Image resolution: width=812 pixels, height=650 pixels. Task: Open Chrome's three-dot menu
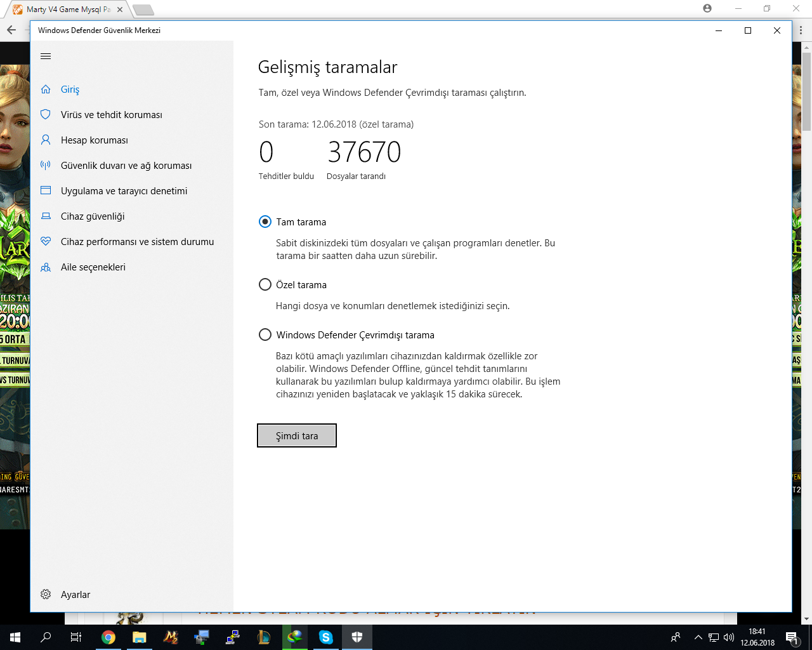coord(801,30)
